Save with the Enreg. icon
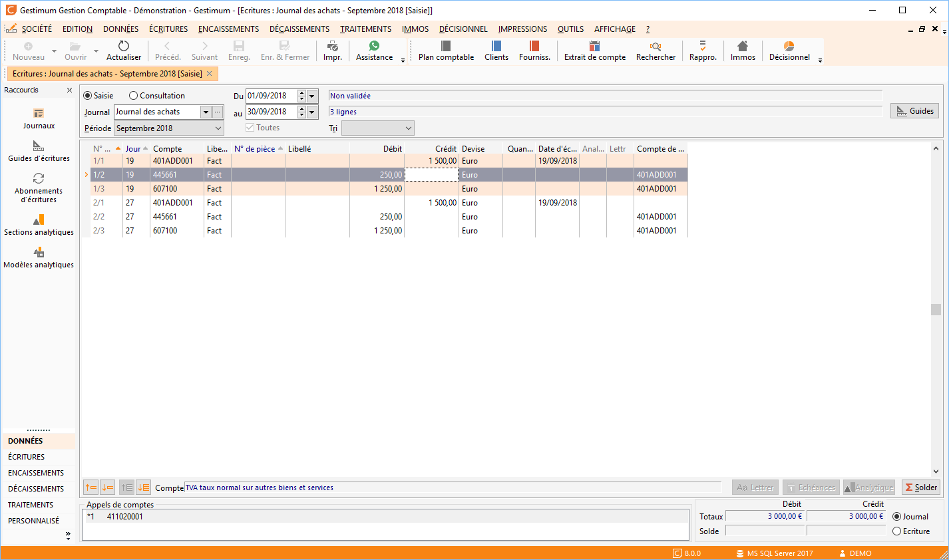Viewport: 949px width, 560px height. click(239, 46)
